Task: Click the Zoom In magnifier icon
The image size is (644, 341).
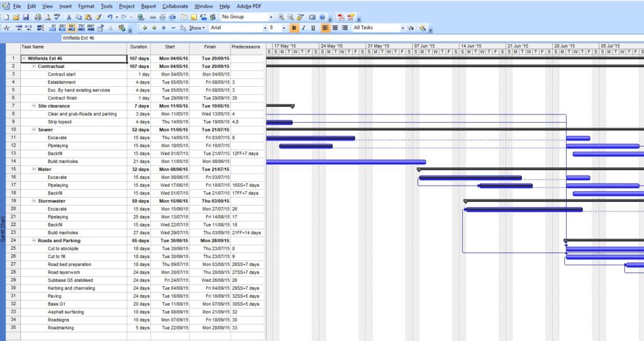Action: click(x=281, y=17)
